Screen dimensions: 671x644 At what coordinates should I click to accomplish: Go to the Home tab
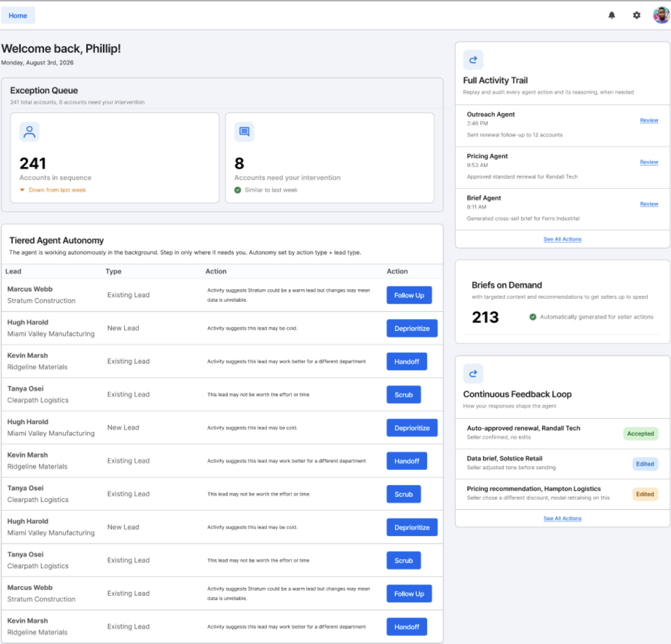click(18, 16)
